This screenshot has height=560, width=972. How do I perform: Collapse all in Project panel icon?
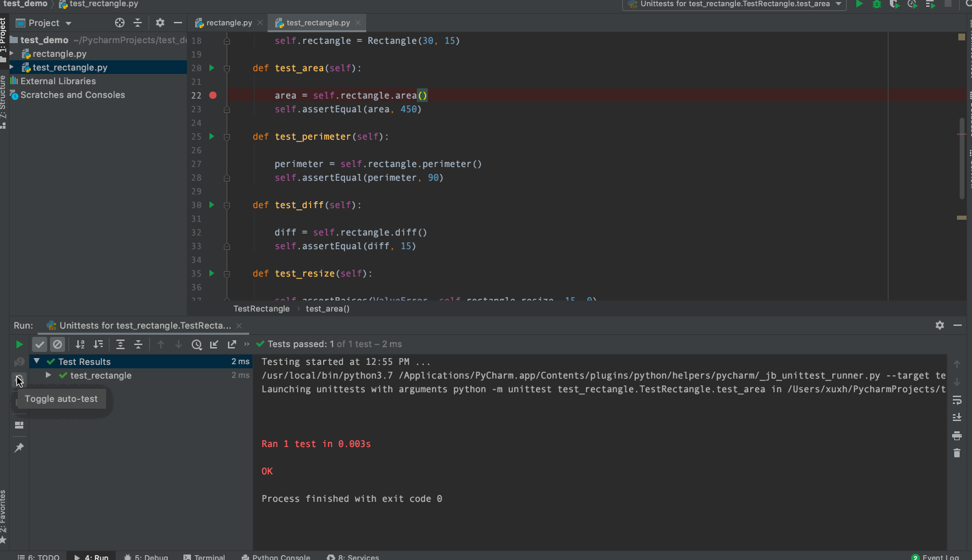point(138,23)
